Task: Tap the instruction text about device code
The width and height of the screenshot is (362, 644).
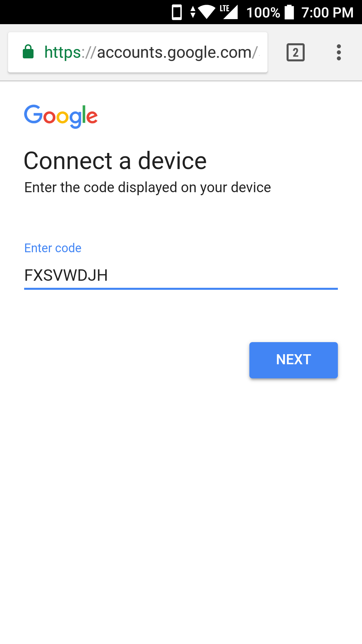Action: (147, 187)
